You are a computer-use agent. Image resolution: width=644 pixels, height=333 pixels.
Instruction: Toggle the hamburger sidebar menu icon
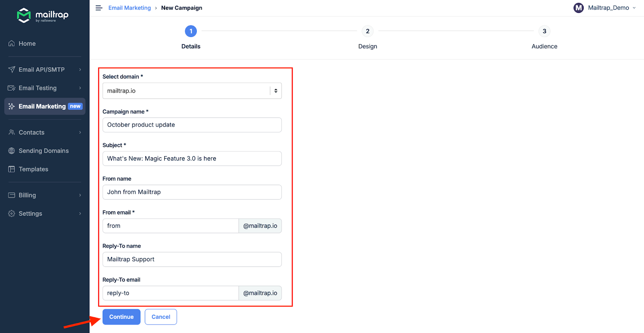coord(99,8)
